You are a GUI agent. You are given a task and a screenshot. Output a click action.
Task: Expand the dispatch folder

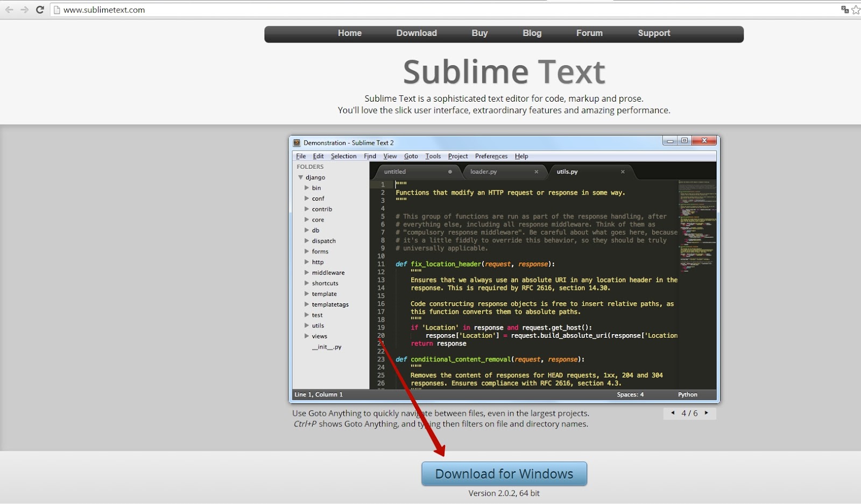307,240
